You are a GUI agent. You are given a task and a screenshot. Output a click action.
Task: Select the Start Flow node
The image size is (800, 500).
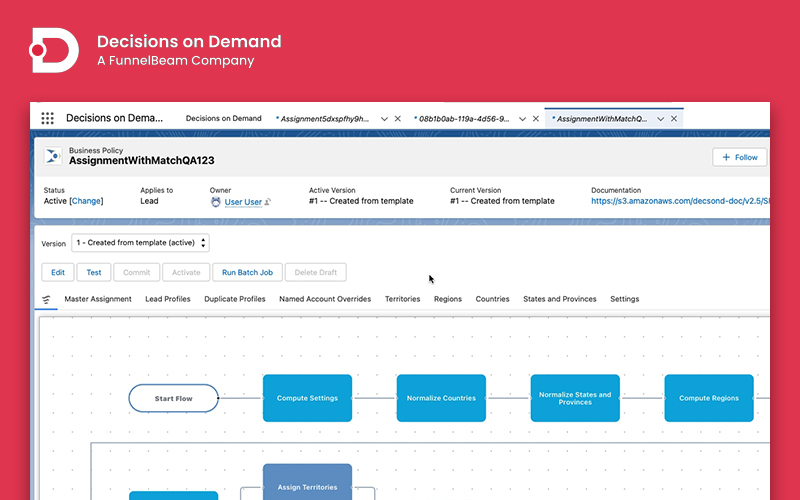pos(173,398)
